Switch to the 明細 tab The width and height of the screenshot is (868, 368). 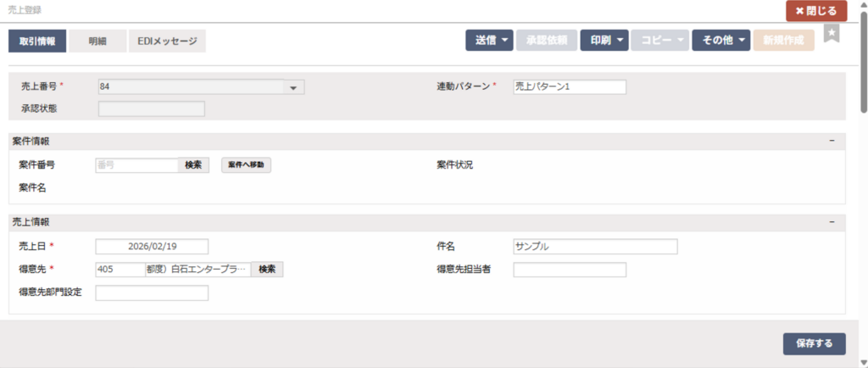(97, 41)
